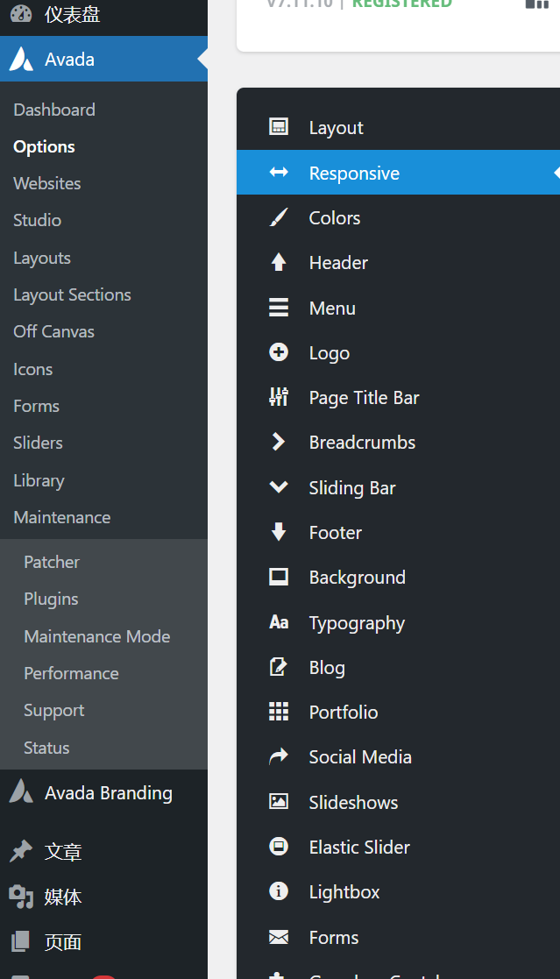This screenshot has width=560, height=979.
Task: Click the Avada logo icon in sidebar
Action: [x=22, y=60]
